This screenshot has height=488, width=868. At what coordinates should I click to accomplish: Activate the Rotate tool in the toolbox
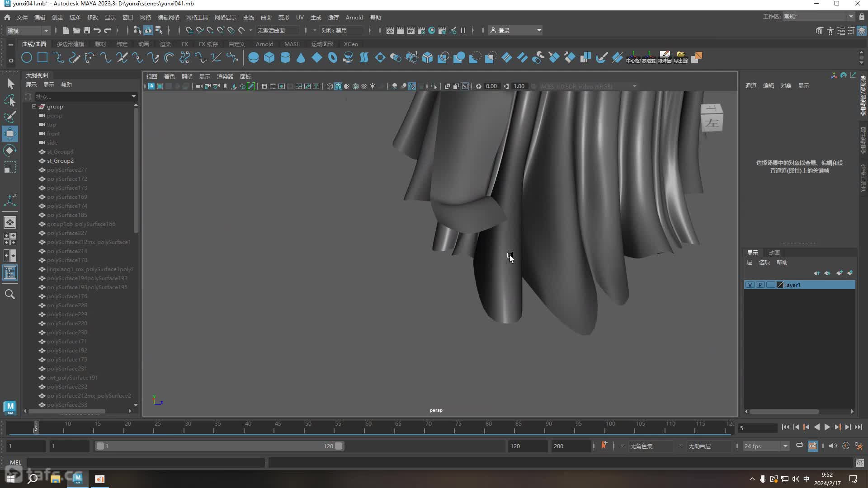pos(10,150)
